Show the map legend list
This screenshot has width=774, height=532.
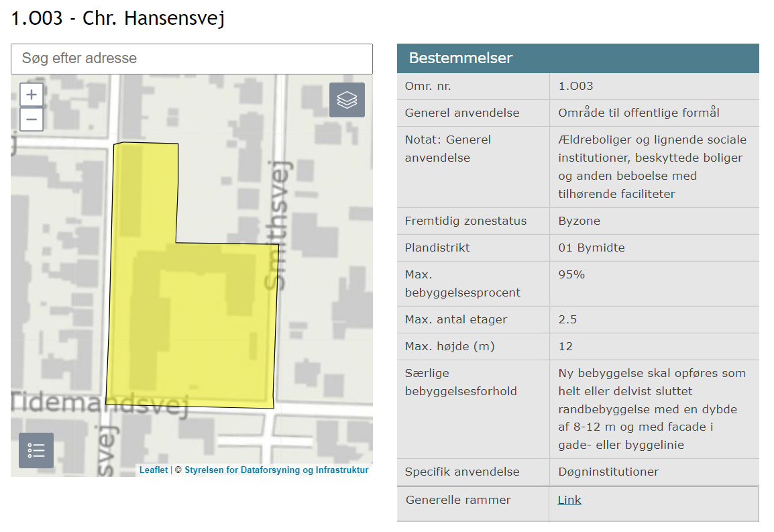(36, 450)
